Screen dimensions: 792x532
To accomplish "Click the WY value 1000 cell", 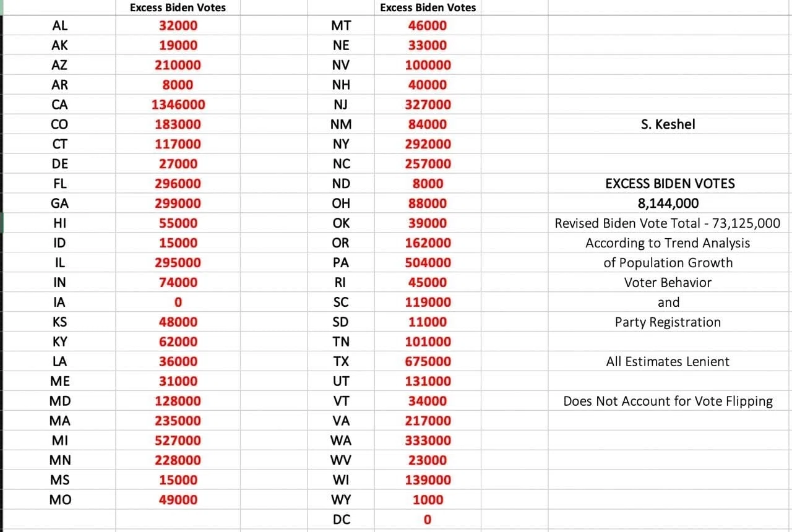I will (428, 500).
